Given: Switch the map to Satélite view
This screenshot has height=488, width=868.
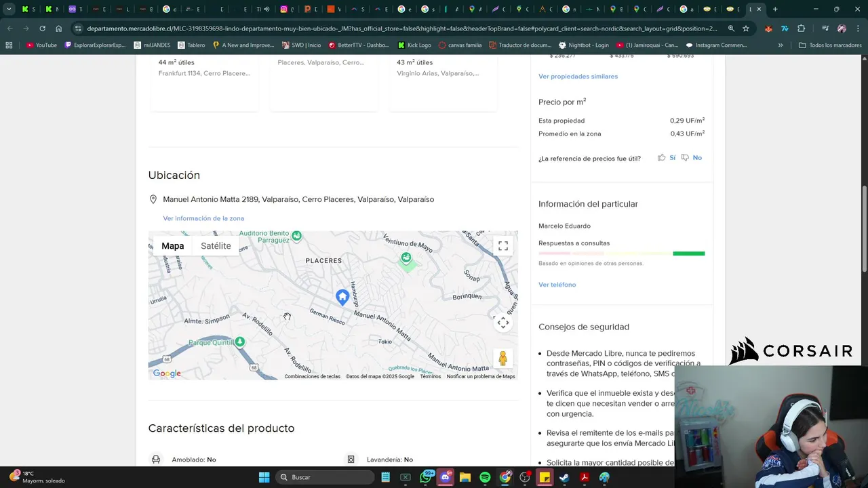Looking at the screenshot, I should click(216, 246).
